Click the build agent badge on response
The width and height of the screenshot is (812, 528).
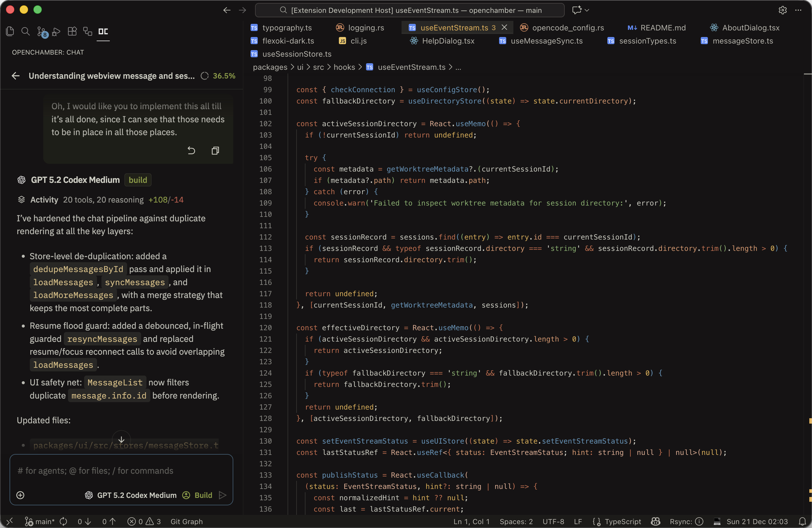pyautogui.click(x=138, y=180)
